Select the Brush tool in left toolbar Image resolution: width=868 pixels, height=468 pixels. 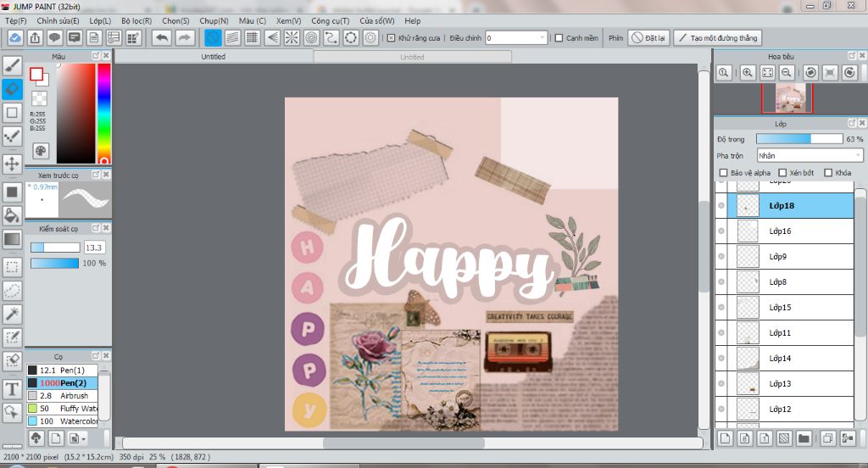12,64
